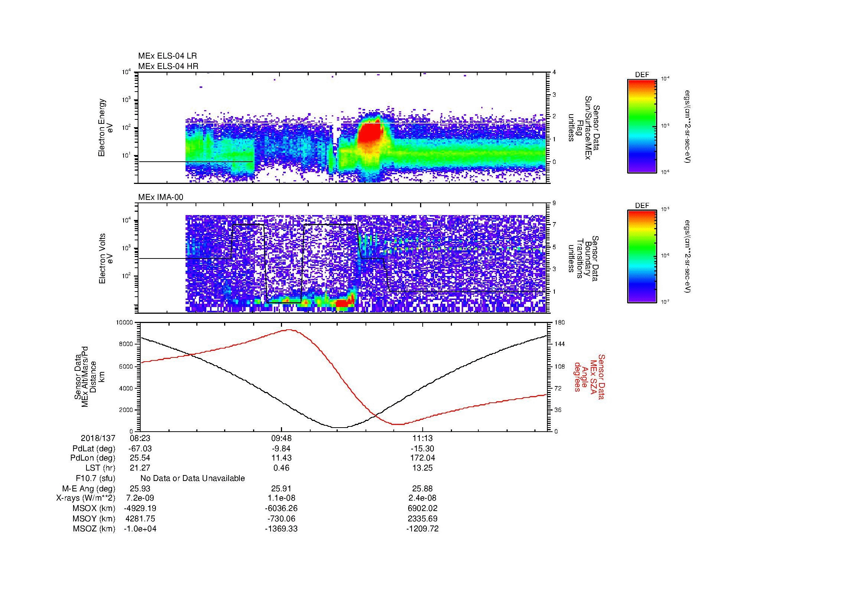Click the MSOZ value '-1.0e+04'

pos(140,529)
